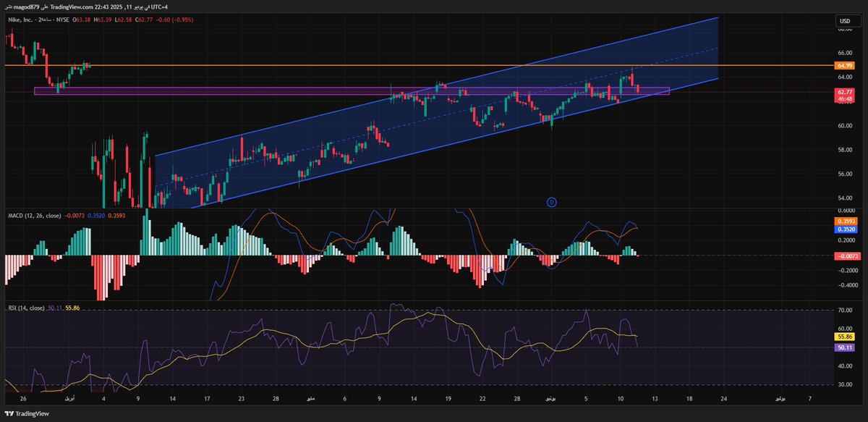Click the orange 64.99 price label
868x422 pixels.
(x=844, y=65)
